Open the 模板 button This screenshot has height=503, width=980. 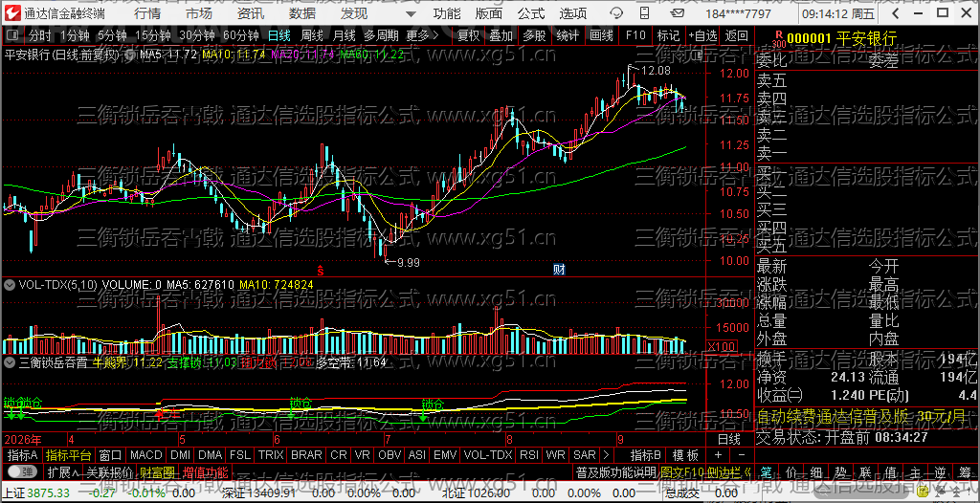click(685, 455)
